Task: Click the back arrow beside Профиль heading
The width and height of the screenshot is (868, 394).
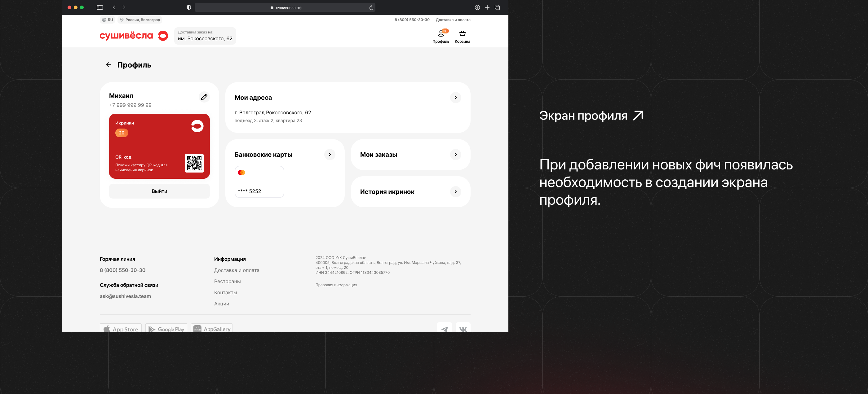Action: pyautogui.click(x=108, y=65)
